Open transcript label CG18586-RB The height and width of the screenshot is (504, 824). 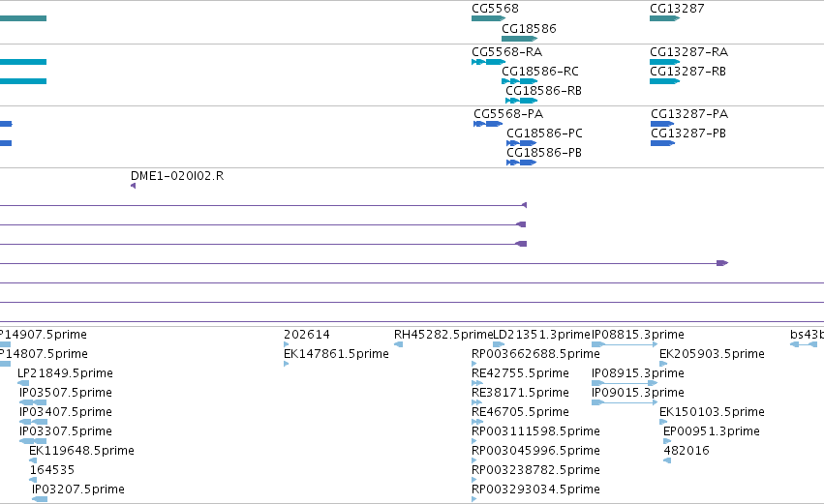click(x=543, y=91)
